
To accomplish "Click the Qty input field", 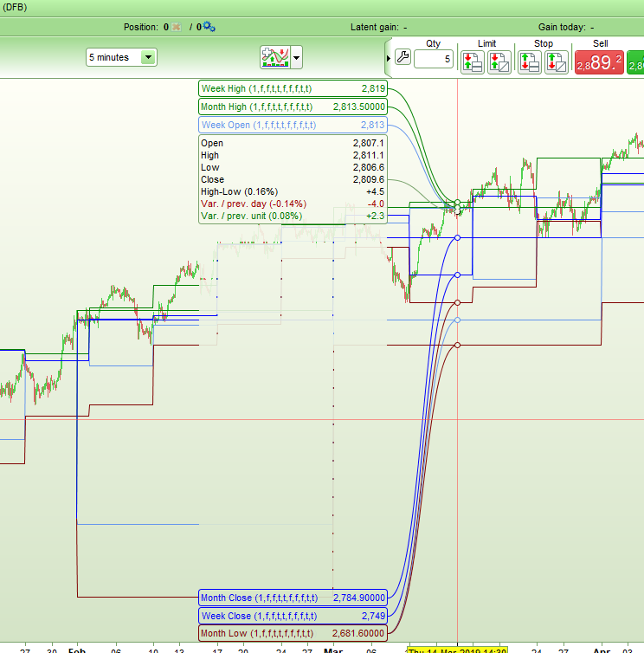I will coord(434,59).
